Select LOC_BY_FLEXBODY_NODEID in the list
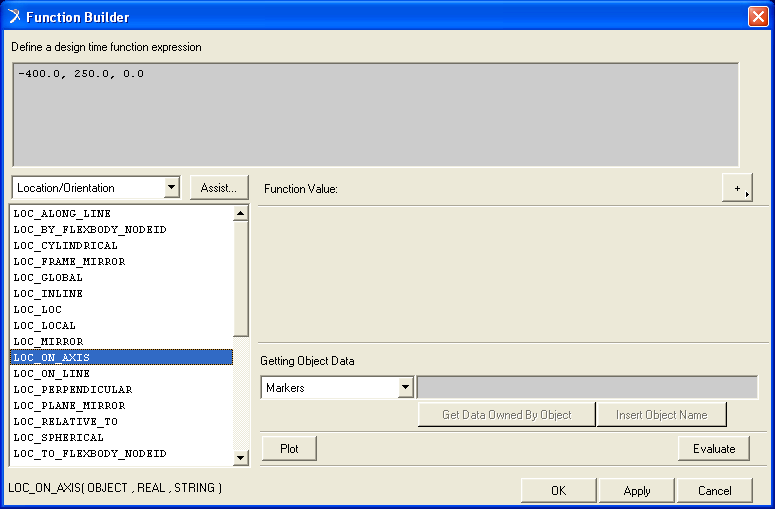 [x=121, y=229]
